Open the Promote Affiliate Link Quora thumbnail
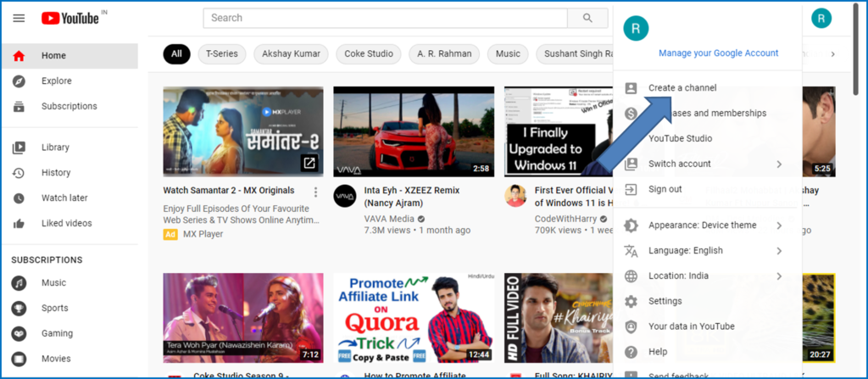This screenshot has width=868, height=379. coord(414,318)
